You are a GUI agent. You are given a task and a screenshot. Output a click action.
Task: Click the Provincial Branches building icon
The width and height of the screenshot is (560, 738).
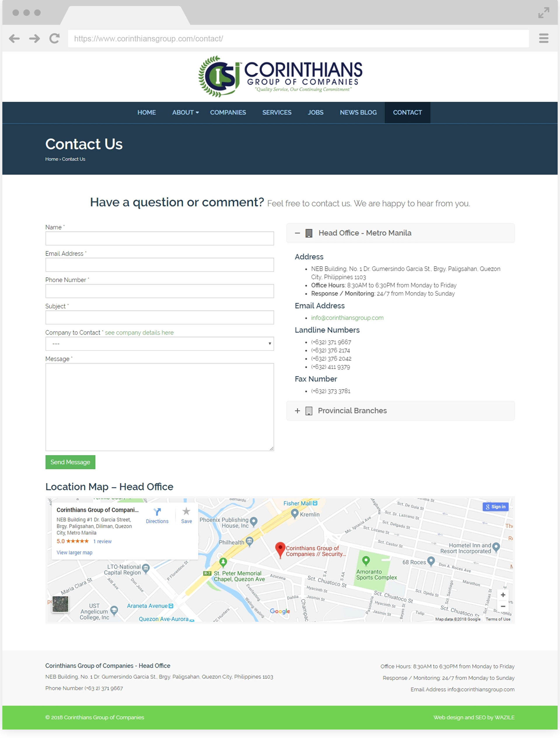[x=309, y=411]
